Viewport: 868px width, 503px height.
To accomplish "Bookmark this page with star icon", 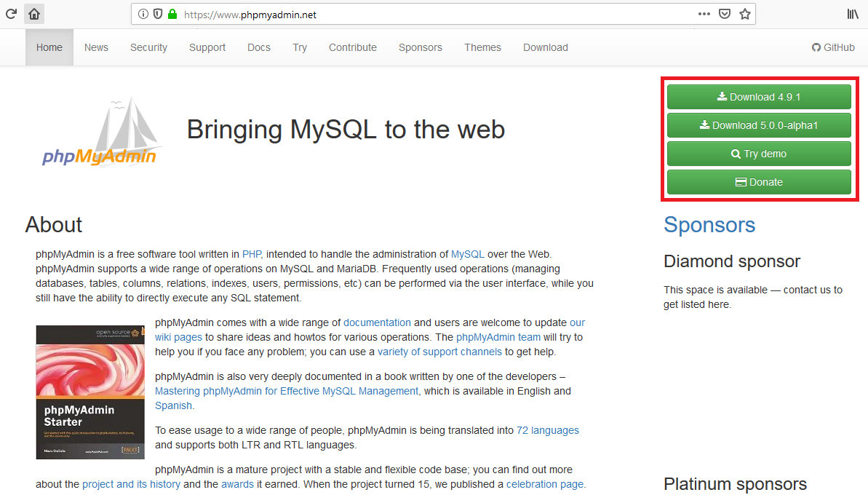I will coord(745,14).
